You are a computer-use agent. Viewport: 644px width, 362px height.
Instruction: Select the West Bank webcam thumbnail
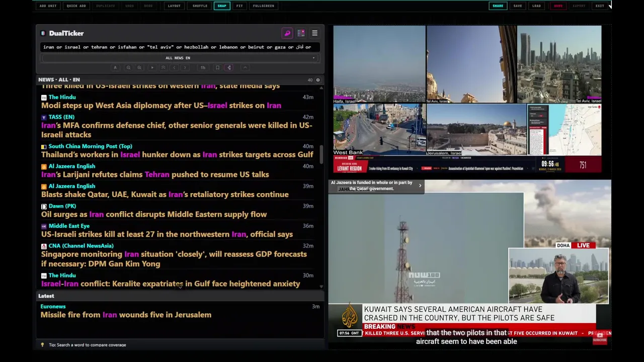(x=379, y=130)
